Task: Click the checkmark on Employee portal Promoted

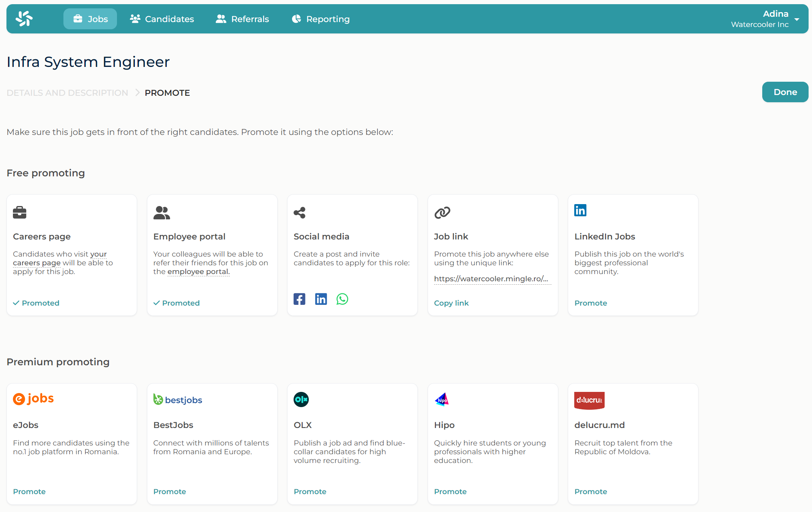Action: 156,303
